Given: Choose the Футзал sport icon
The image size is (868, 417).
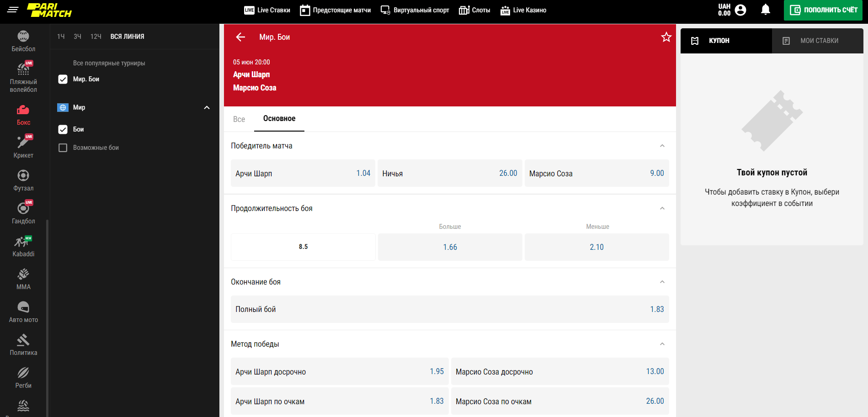Looking at the screenshot, I should click(23, 180).
